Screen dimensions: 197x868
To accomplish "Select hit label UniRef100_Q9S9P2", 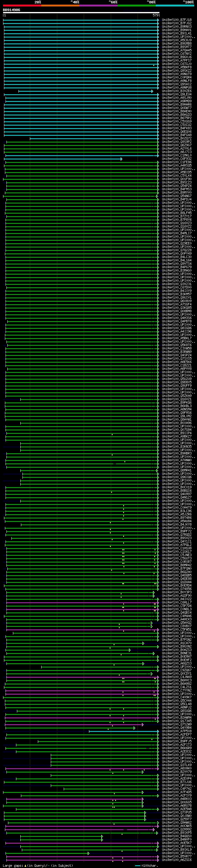I will pyautogui.click(x=176, y=142).
